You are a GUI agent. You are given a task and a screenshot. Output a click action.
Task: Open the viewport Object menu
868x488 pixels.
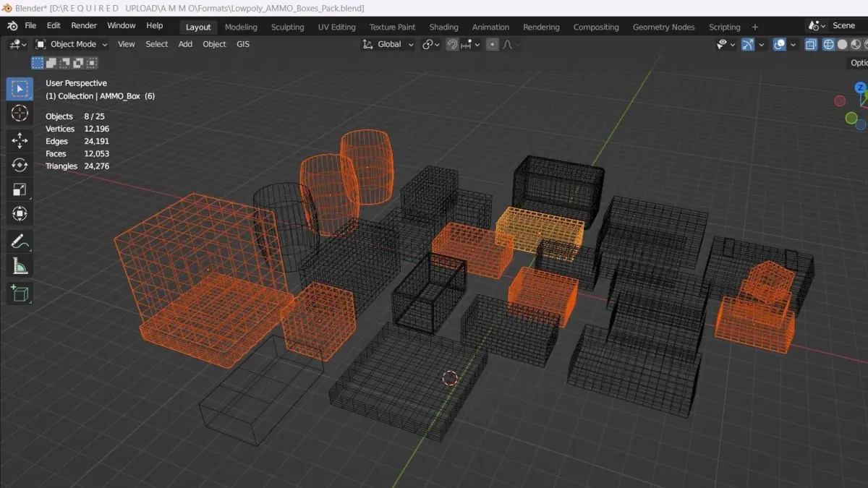pyautogui.click(x=214, y=44)
